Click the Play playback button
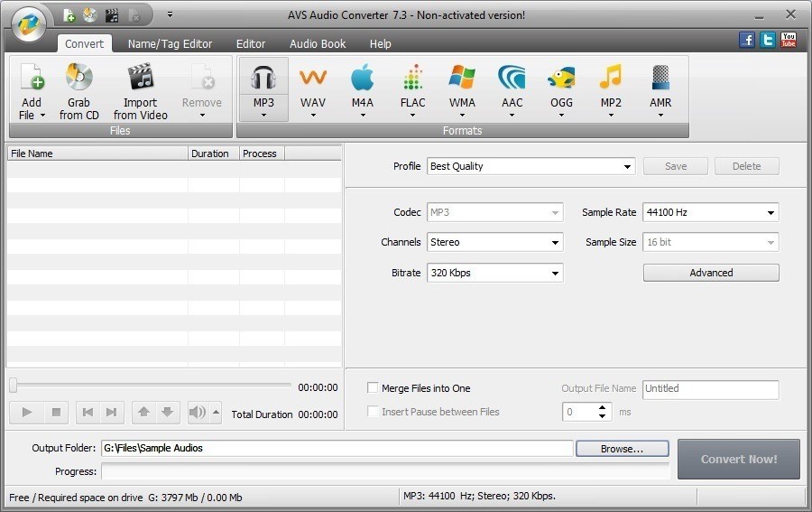The height and width of the screenshot is (512, 812). coord(27,413)
